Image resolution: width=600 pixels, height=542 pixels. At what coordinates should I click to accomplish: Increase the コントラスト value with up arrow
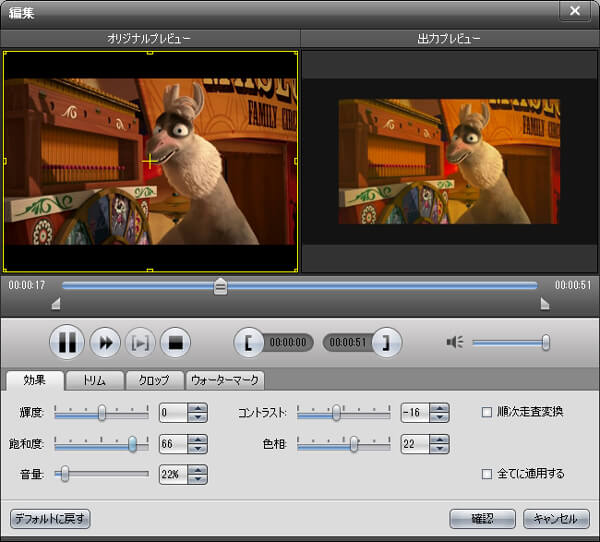pos(439,408)
